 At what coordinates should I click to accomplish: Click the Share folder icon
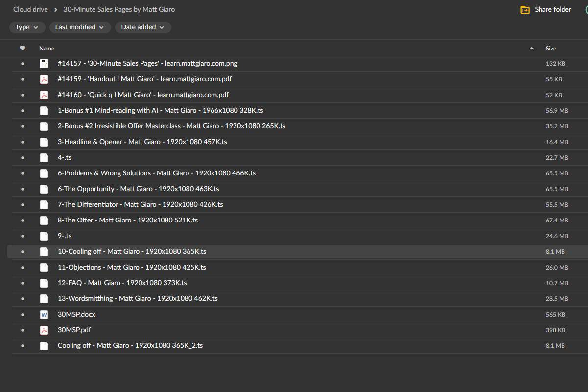[x=525, y=10]
